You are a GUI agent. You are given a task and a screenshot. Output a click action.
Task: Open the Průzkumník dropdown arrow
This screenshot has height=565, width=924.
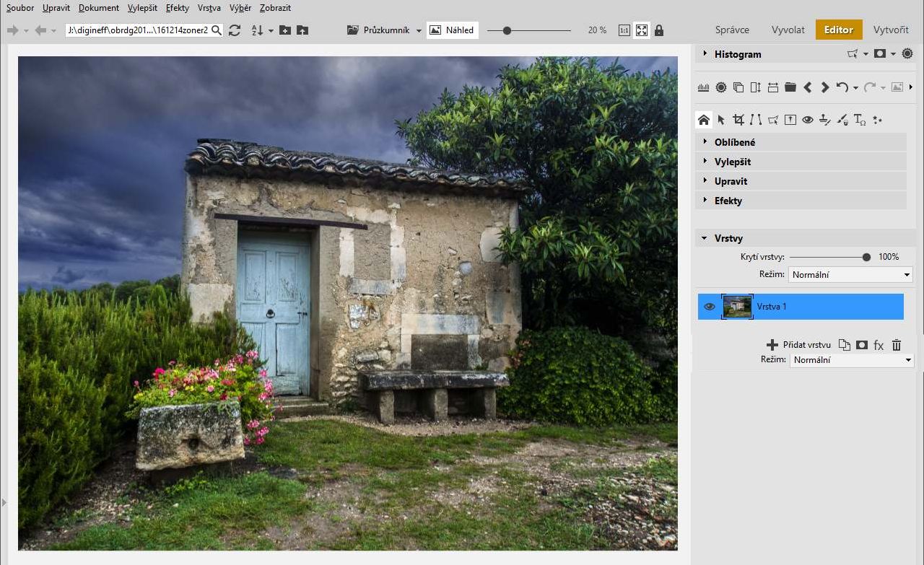(419, 31)
